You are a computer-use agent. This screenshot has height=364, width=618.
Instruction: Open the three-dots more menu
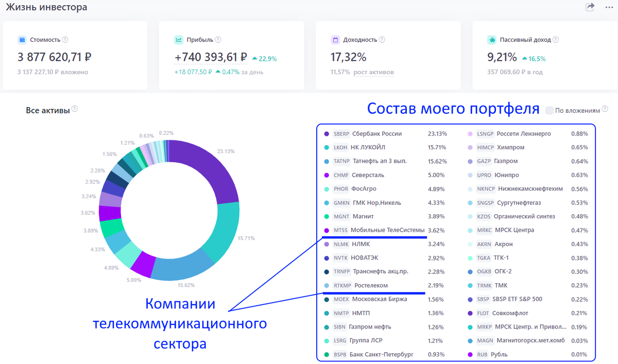tap(608, 7)
